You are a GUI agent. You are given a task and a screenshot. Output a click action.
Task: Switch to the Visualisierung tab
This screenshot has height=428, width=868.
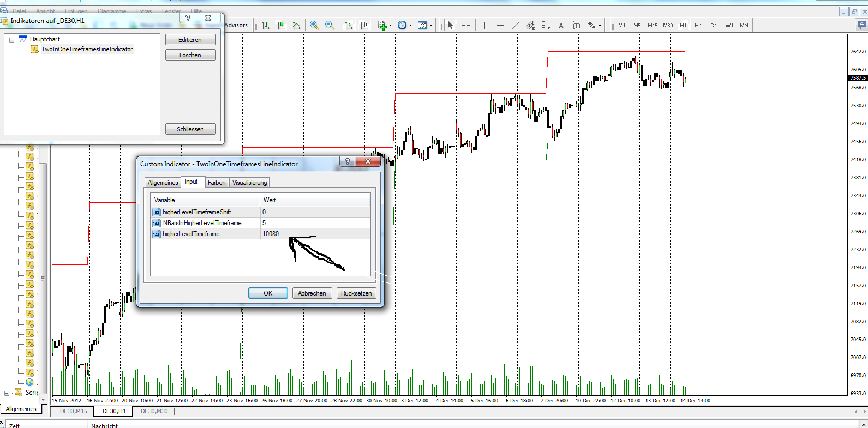click(250, 183)
